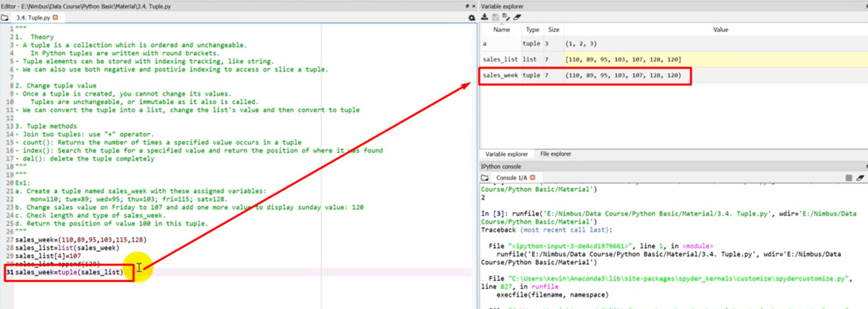
Task: Undock the editor pane
Action: tap(467, 5)
